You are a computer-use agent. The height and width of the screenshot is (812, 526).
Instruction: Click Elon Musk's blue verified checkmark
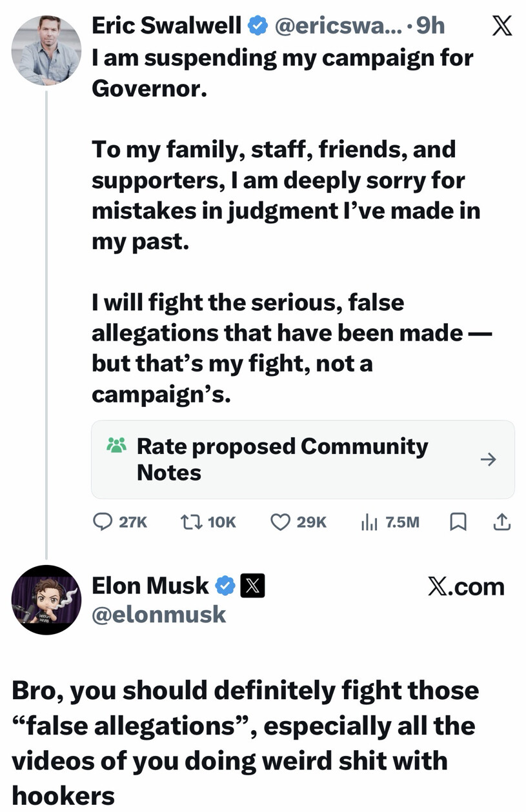point(225,586)
